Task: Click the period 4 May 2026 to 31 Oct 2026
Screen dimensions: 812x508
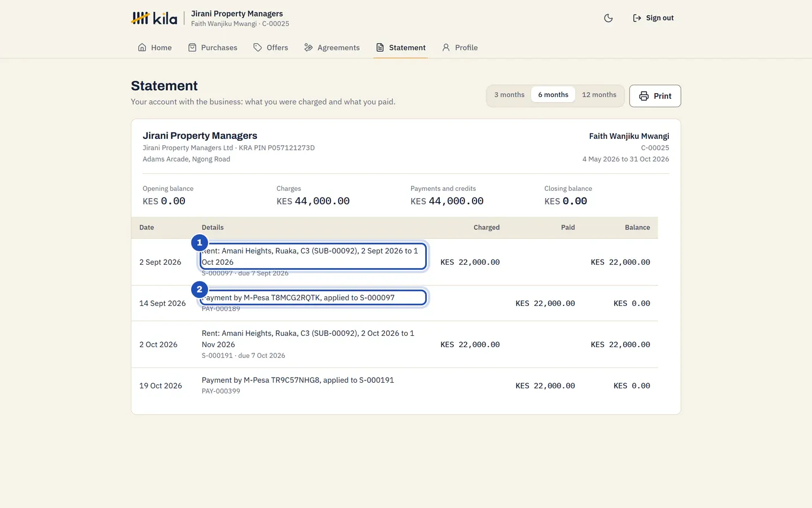Action: [625, 159]
